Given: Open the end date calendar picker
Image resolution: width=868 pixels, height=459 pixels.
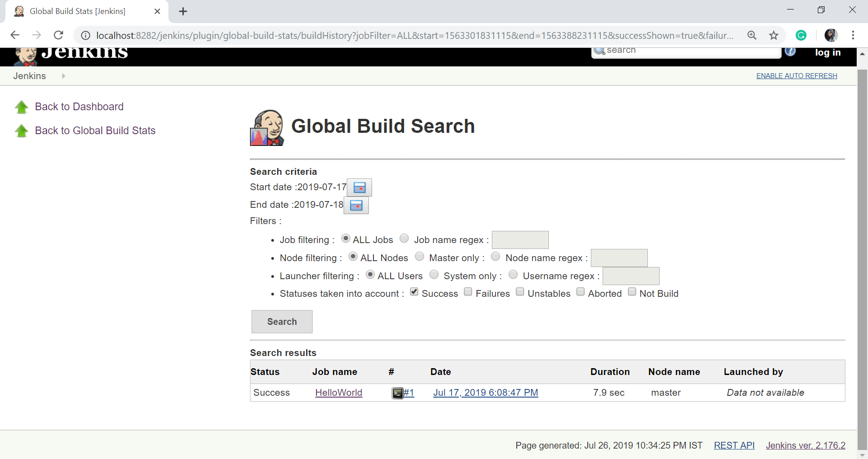Looking at the screenshot, I should click(356, 206).
